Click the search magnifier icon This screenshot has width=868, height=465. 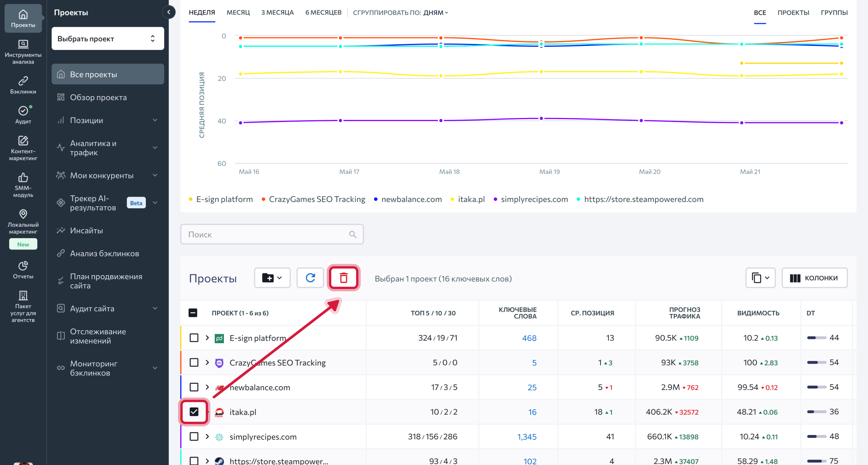(x=352, y=234)
